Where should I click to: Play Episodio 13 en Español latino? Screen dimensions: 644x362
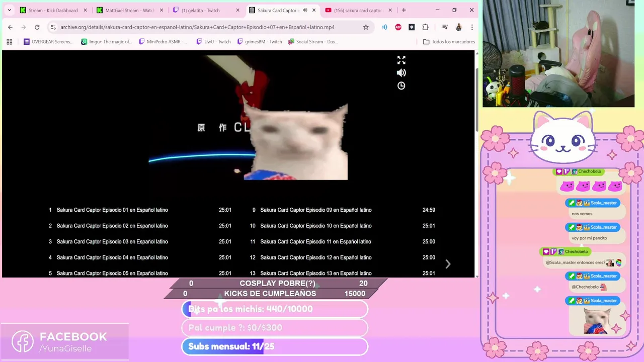click(x=316, y=274)
